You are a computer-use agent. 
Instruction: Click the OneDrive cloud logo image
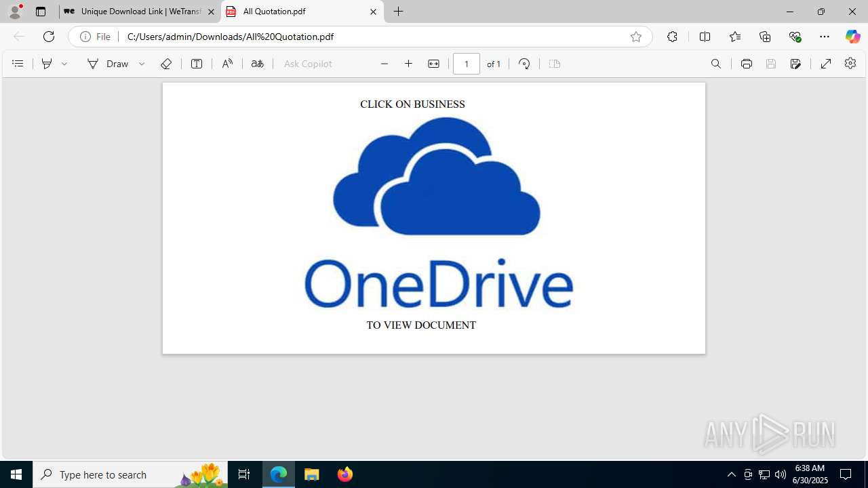click(x=437, y=176)
